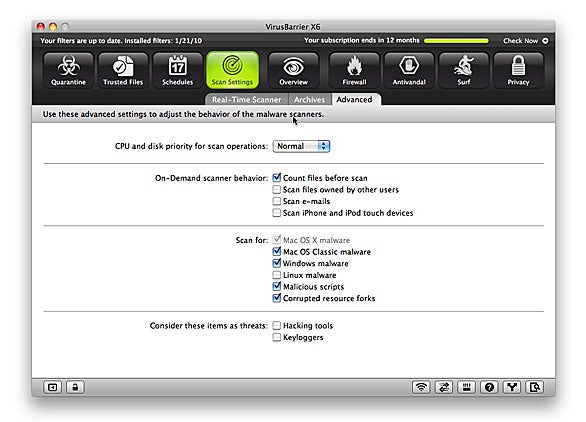Open the Schedules calendar icon
This screenshot has height=422, width=586.
pos(178,70)
